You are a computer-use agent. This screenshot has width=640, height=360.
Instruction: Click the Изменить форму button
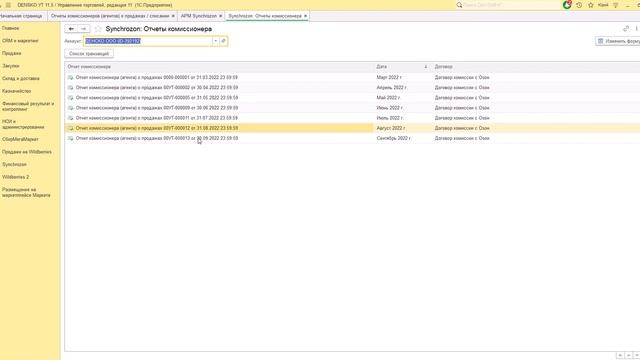coord(618,41)
